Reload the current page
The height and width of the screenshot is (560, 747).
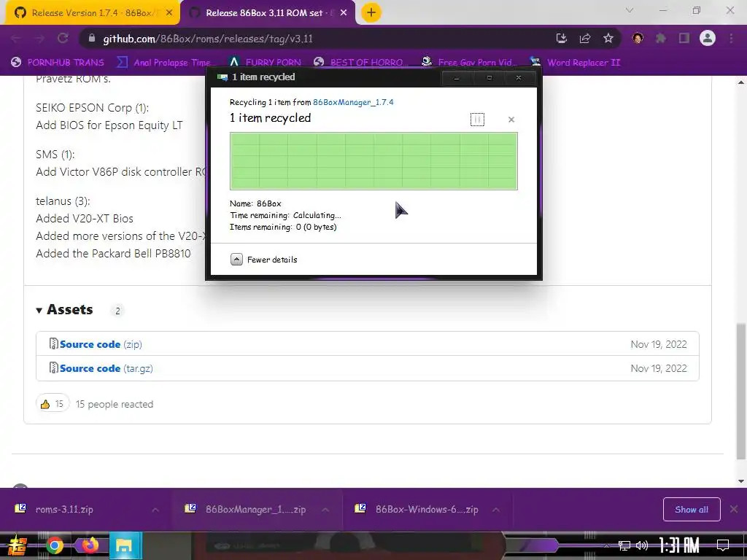coord(63,39)
